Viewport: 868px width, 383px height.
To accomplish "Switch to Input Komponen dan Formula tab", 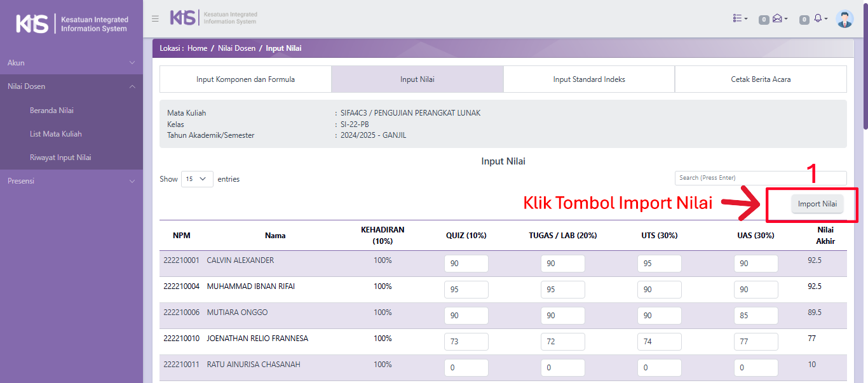I will pos(245,79).
